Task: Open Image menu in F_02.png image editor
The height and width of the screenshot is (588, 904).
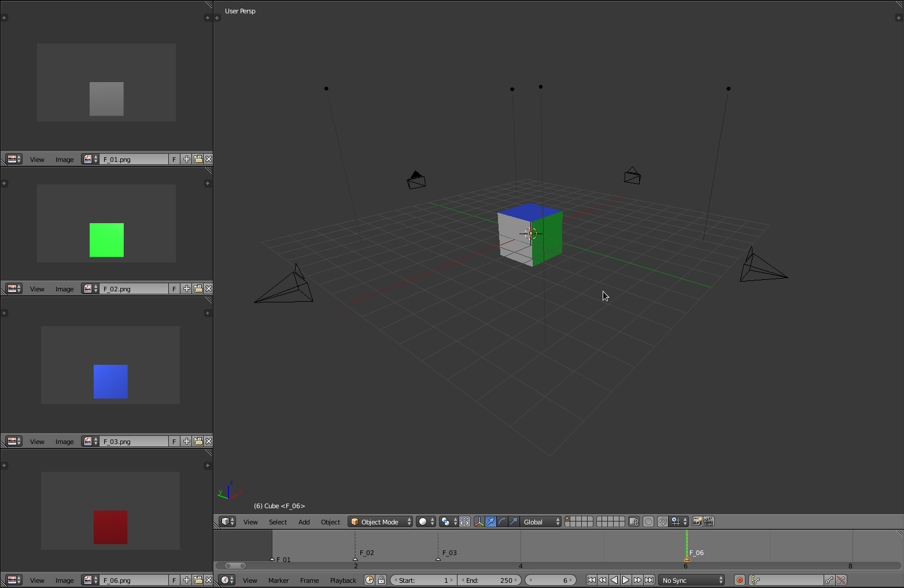Action: (64, 289)
